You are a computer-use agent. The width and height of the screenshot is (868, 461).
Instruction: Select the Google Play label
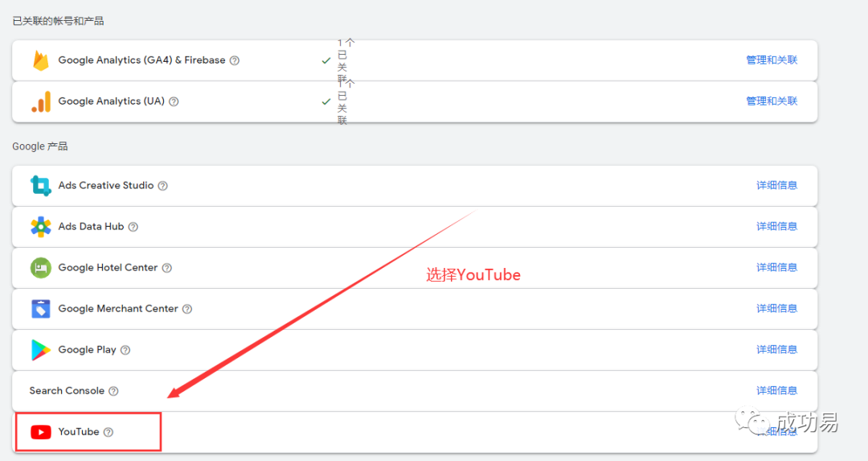87,350
